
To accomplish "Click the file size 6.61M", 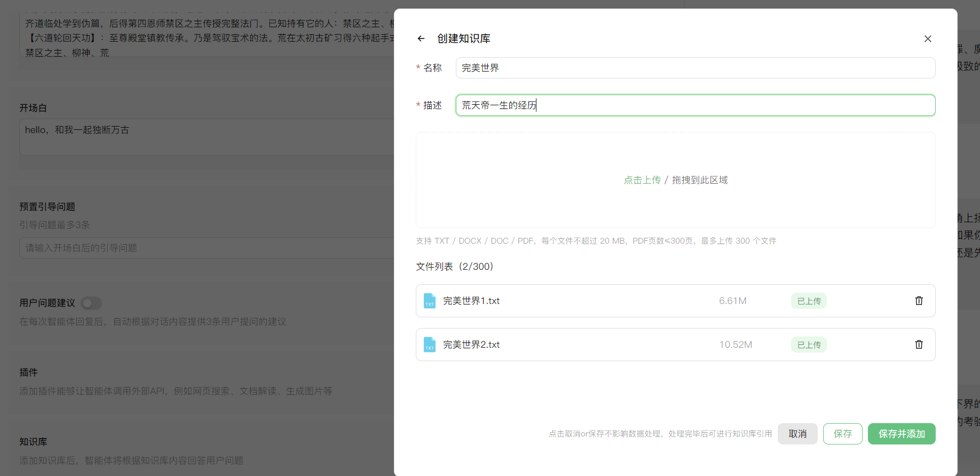I will [733, 301].
